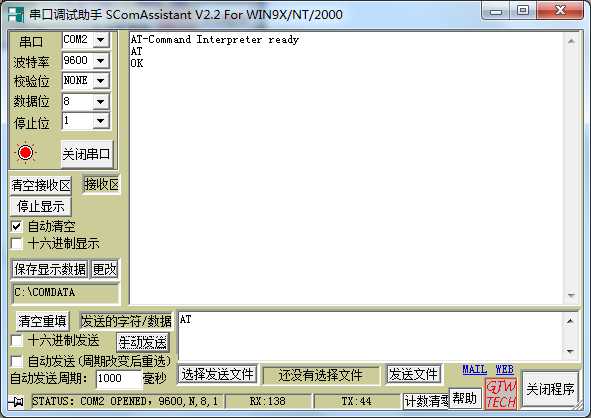Open the data bits dropdown showing 8
This screenshot has height=418, width=591.
[101, 101]
